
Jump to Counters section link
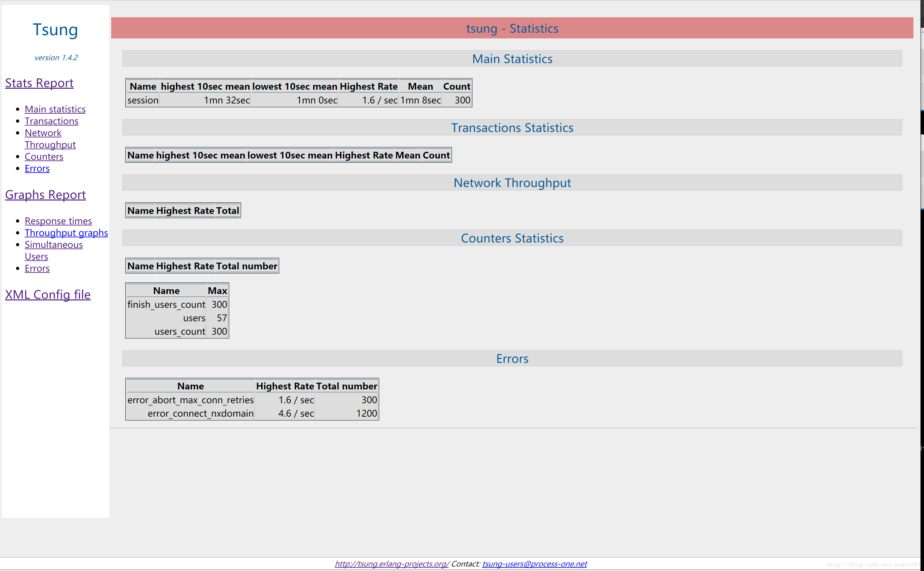44,156
